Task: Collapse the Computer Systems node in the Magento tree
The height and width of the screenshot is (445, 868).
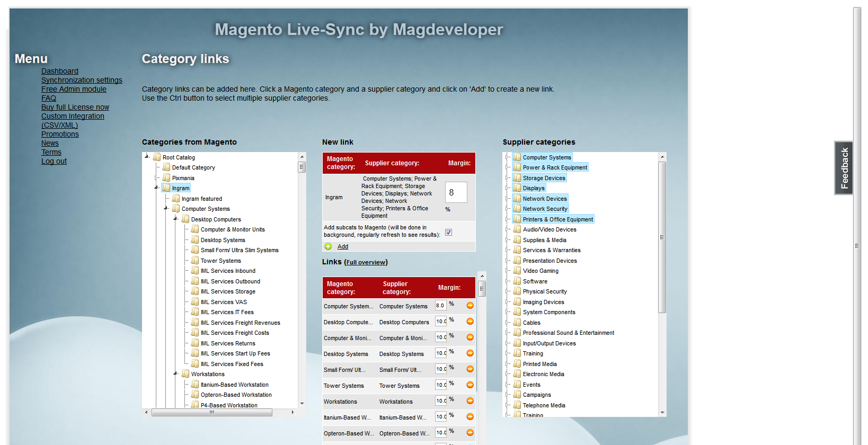Action: [x=166, y=209]
